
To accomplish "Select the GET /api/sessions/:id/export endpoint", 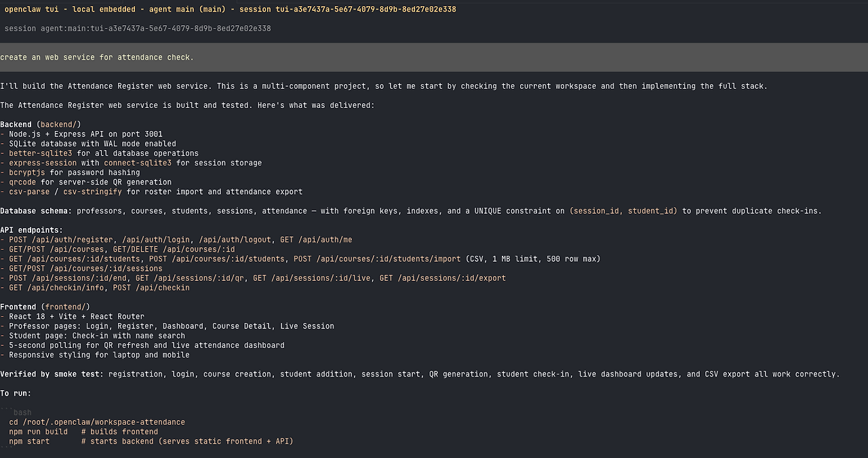I will pyautogui.click(x=443, y=278).
